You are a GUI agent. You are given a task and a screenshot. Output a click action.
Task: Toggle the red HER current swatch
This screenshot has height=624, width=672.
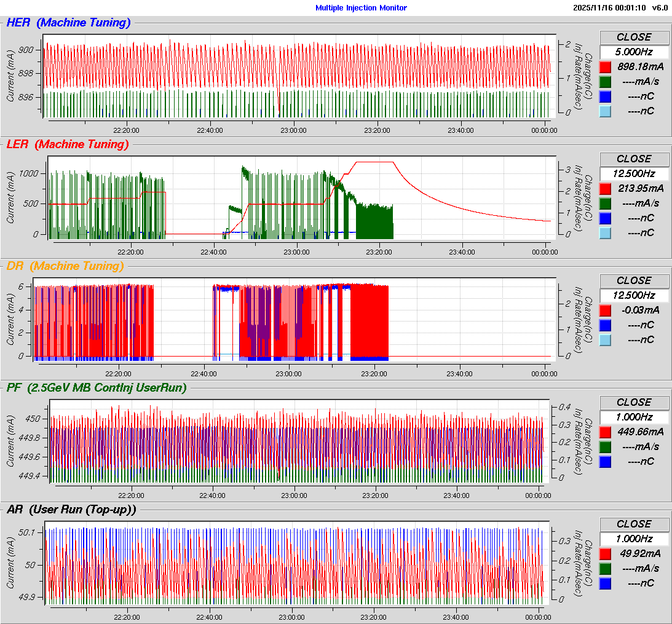pos(606,66)
